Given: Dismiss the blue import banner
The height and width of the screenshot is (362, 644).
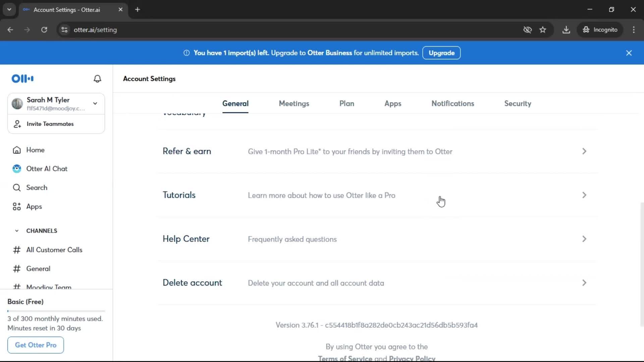Looking at the screenshot, I should pyautogui.click(x=629, y=53).
